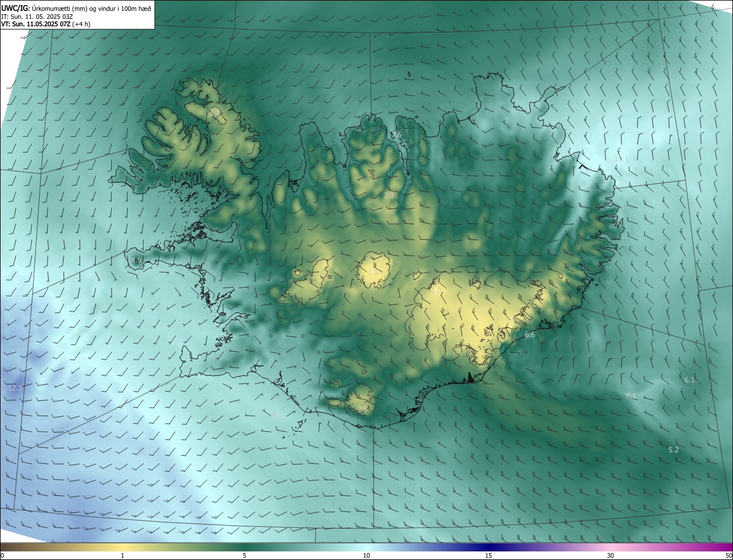The height and width of the screenshot is (560, 733).
Task: Click the 12.3 value label over the sea
Action: click(15, 388)
